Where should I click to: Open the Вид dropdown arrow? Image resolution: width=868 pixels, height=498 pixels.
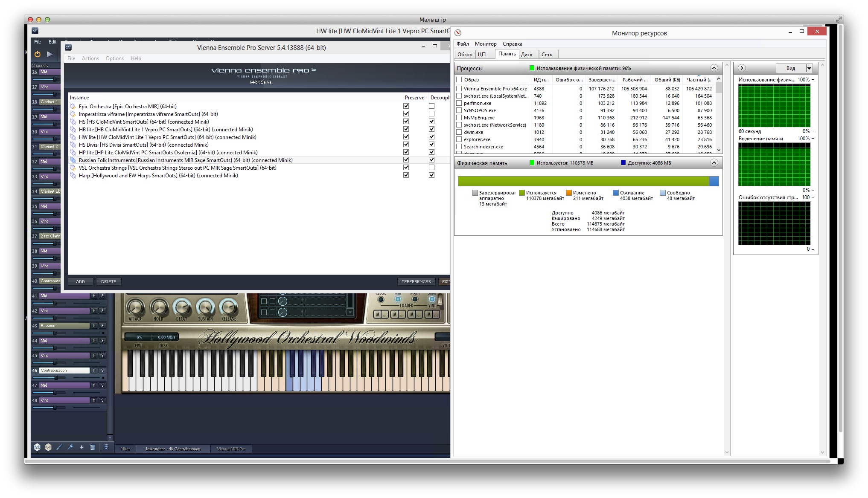point(809,68)
